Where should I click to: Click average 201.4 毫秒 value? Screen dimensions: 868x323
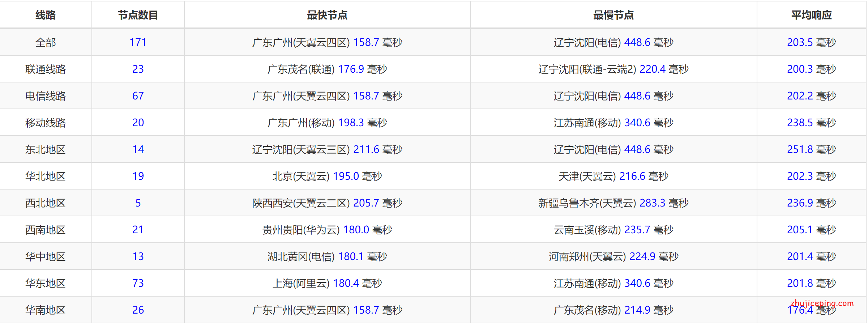tap(812, 256)
